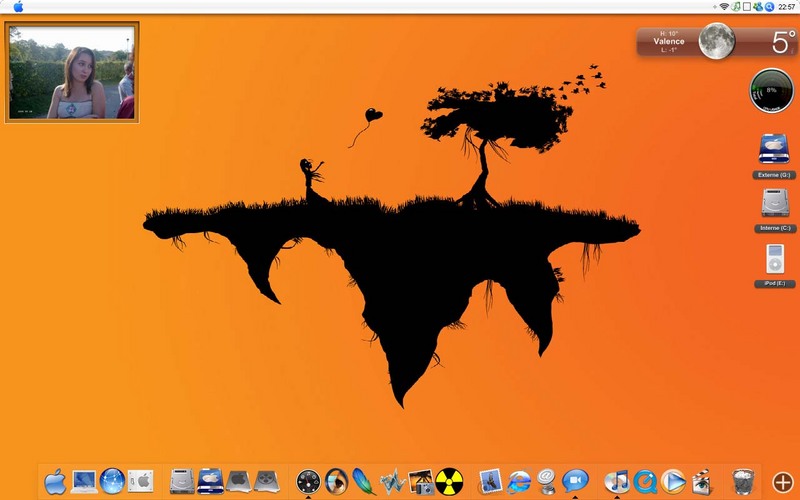This screenshot has width=800, height=500.
Task: Launch the Dashboard gauge icon in the dock
Action: 308,482
